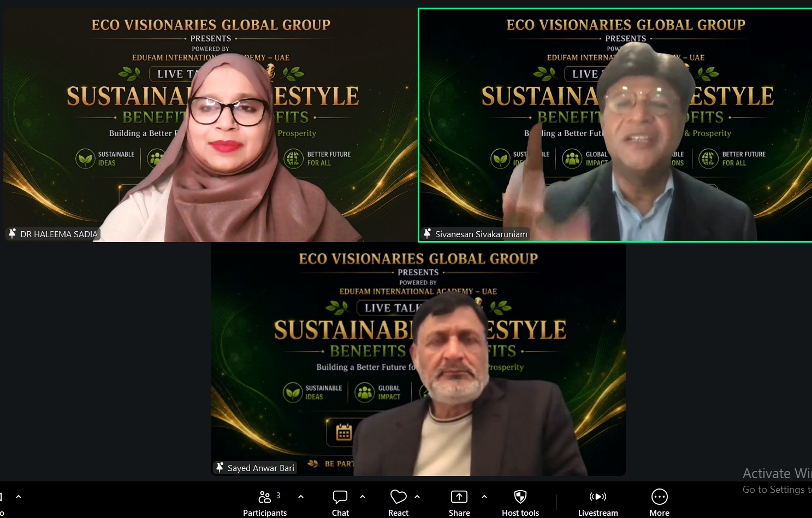Open the React heart button
812x518 pixels.
[x=399, y=503]
